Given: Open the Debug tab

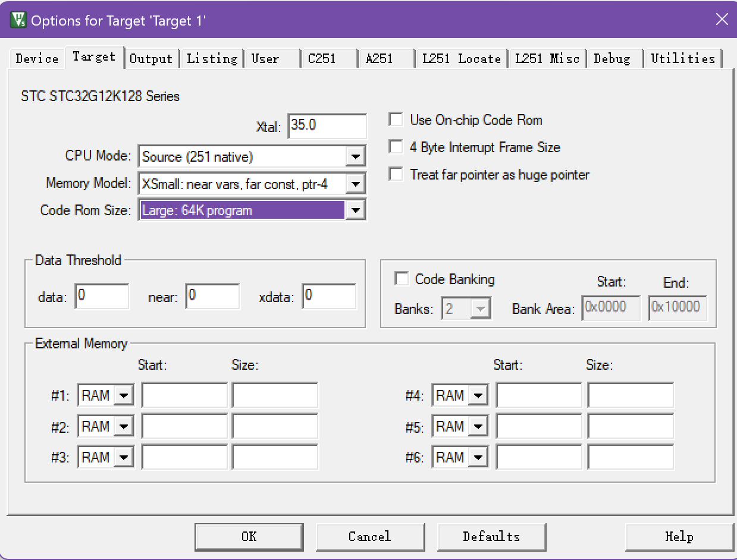Looking at the screenshot, I should click(x=612, y=58).
